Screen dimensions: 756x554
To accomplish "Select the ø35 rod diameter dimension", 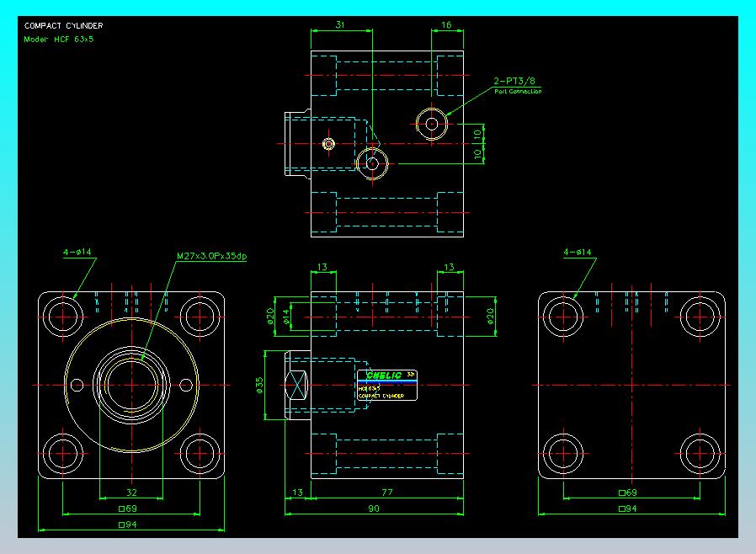I will click(x=259, y=386).
